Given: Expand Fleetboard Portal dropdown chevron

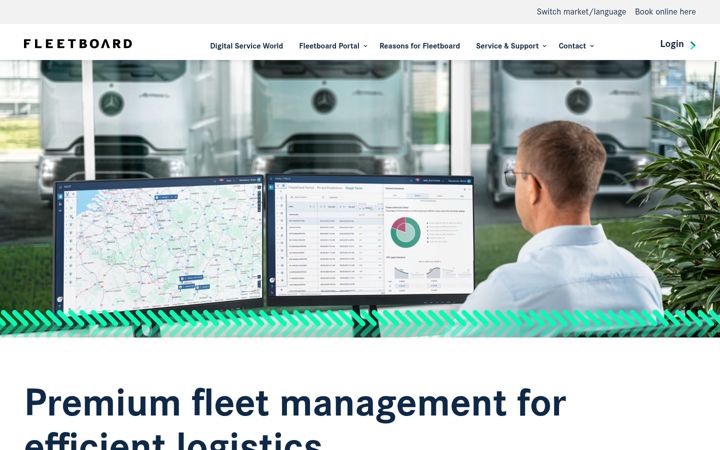Looking at the screenshot, I should click(x=366, y=46).
